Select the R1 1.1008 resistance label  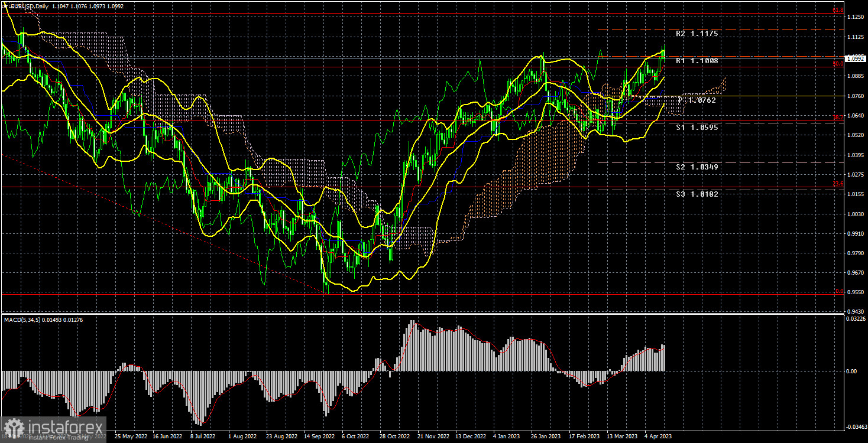click(697, 61)
